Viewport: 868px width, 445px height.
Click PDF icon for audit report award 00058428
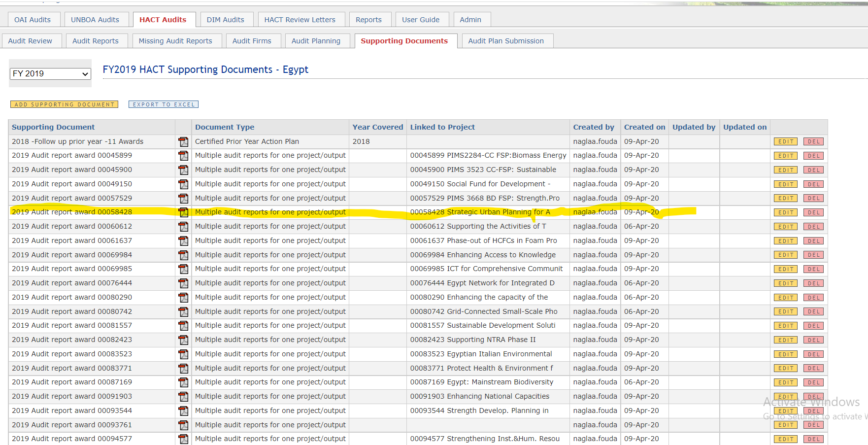coord(183,212)
